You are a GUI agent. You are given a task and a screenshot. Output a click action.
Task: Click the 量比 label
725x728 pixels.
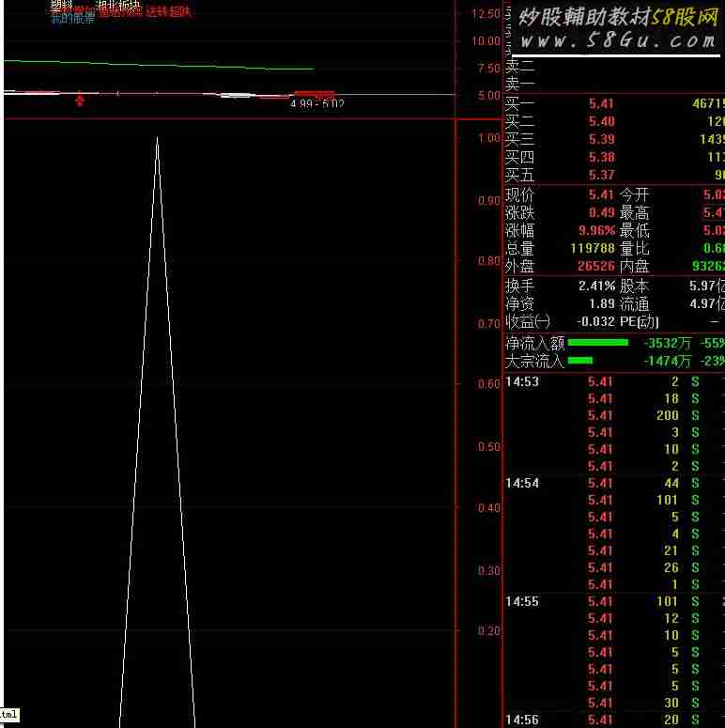pos(634,248)
